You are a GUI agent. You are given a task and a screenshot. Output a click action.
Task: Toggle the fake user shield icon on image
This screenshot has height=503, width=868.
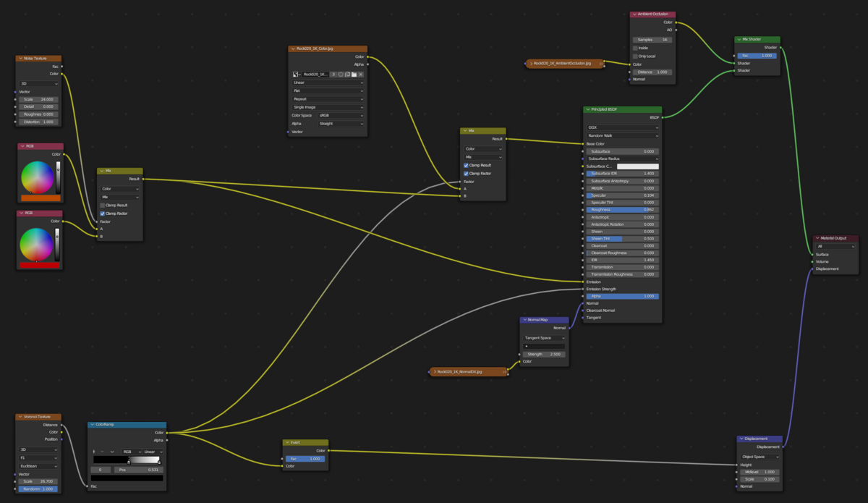tap(341, 75)
